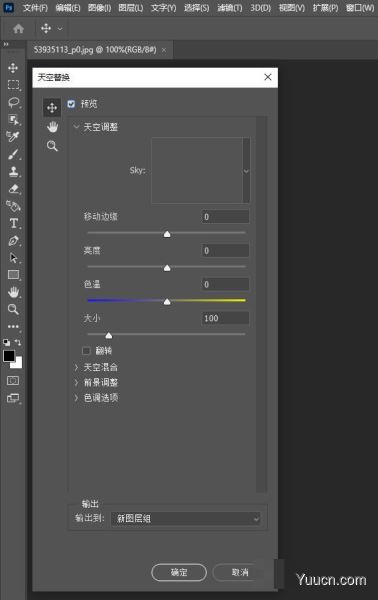Select the Lasso tool

pos(13,102)
